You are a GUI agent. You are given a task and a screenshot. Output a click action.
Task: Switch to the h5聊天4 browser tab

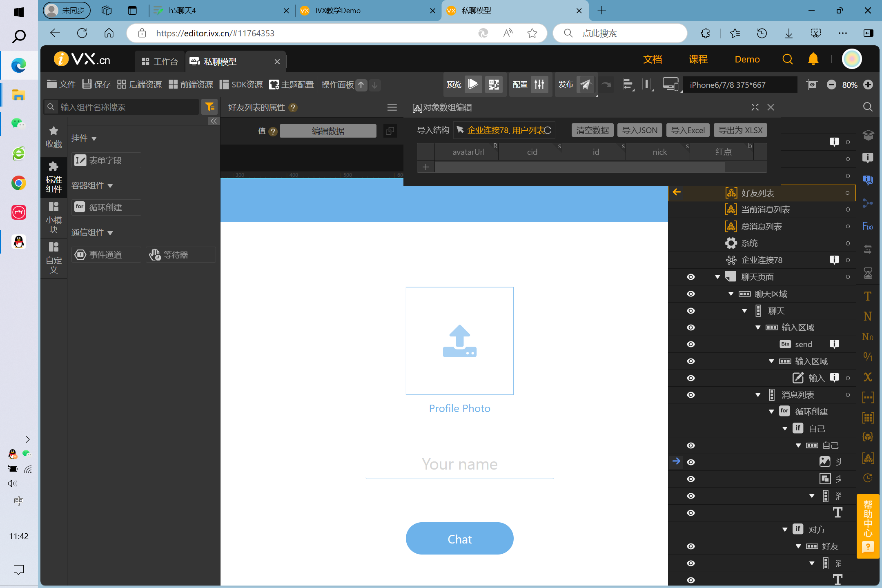coord(221,11)
